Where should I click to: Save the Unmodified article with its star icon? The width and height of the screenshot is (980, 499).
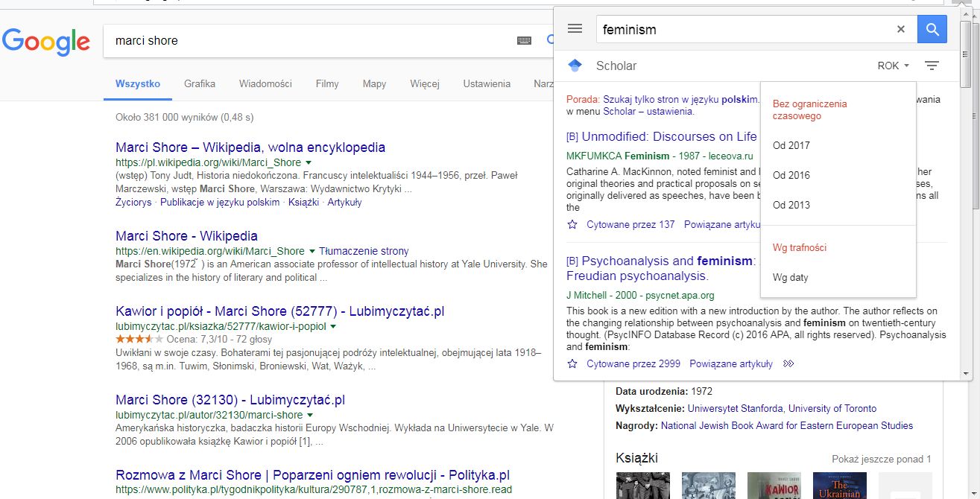click(572, 225)
